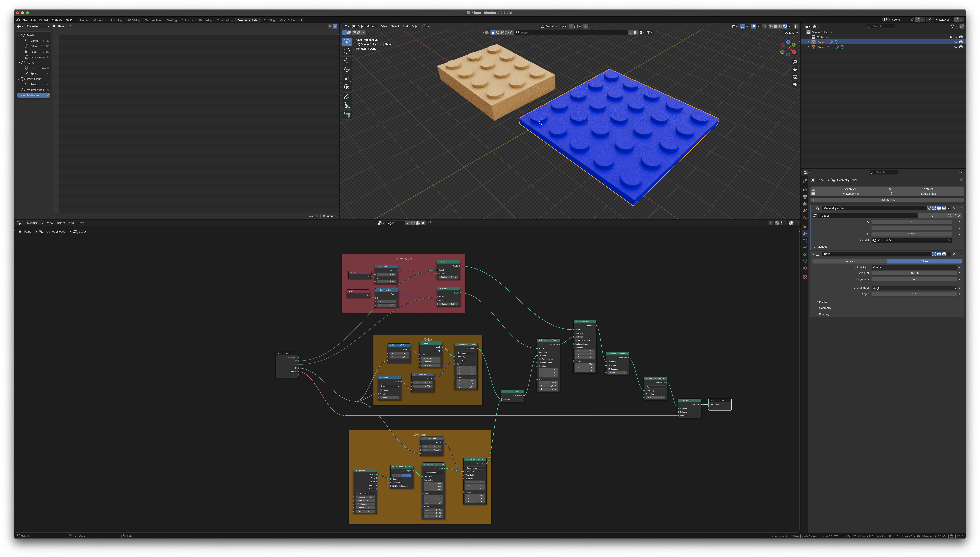
Task: Uncheck Realize All in Realize Instances node
Action: [609, 369]
